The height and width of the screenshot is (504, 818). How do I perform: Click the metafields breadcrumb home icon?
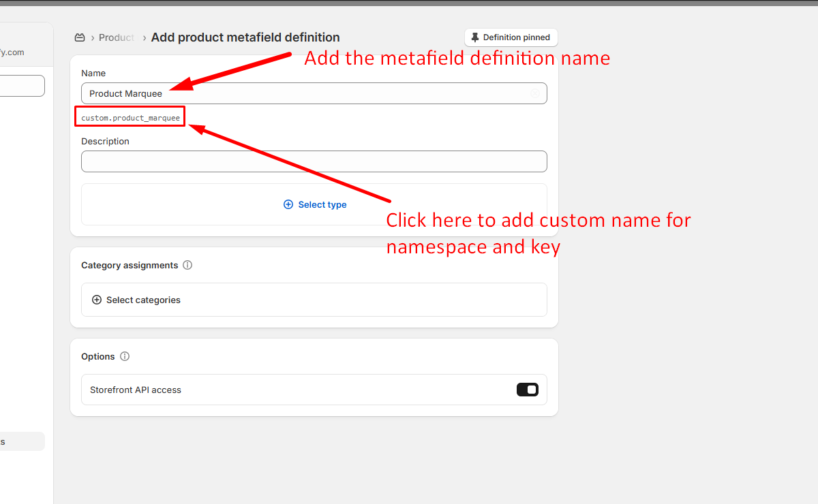coord(80,37)
